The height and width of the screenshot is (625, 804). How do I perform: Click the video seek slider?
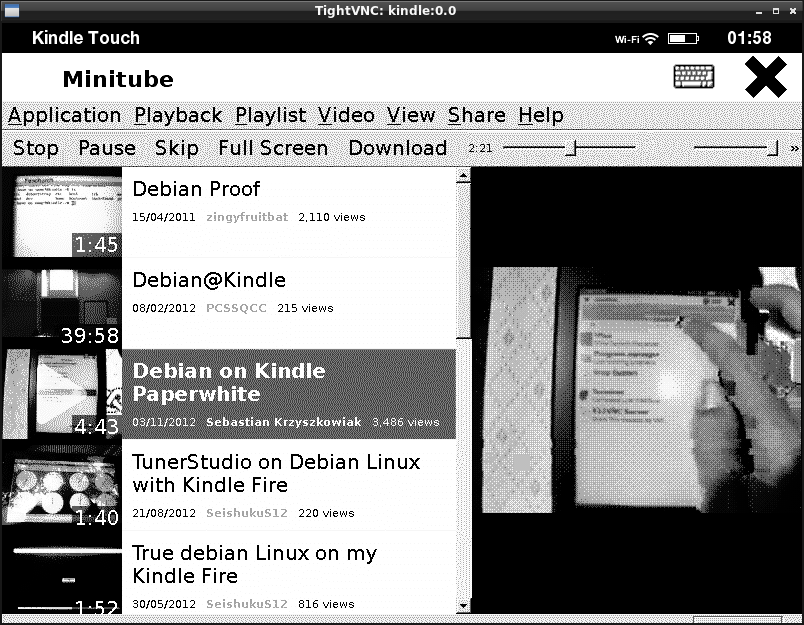569,148
